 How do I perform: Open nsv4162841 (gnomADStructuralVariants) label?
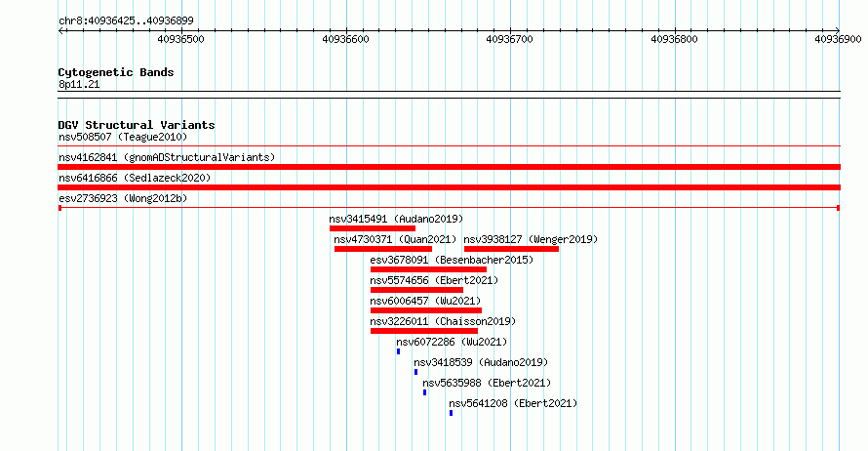pos(167,157)
